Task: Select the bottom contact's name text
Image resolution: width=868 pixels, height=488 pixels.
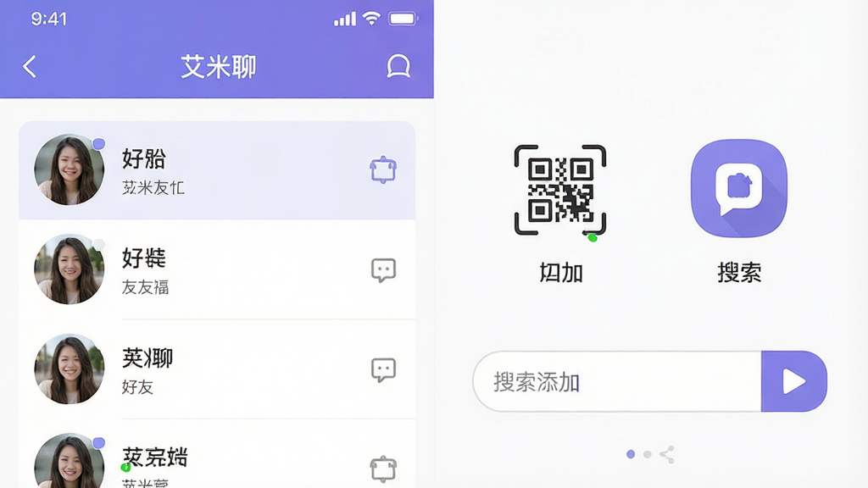Action: 155,457
